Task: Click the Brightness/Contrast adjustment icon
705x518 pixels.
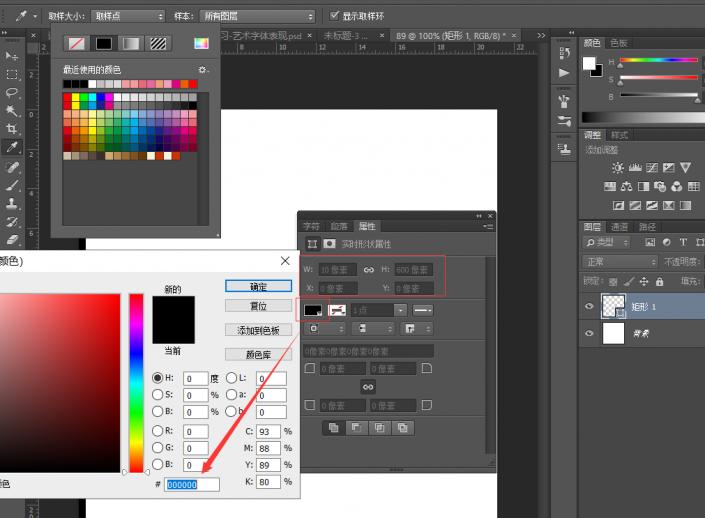Action: (x=618, y=168)
